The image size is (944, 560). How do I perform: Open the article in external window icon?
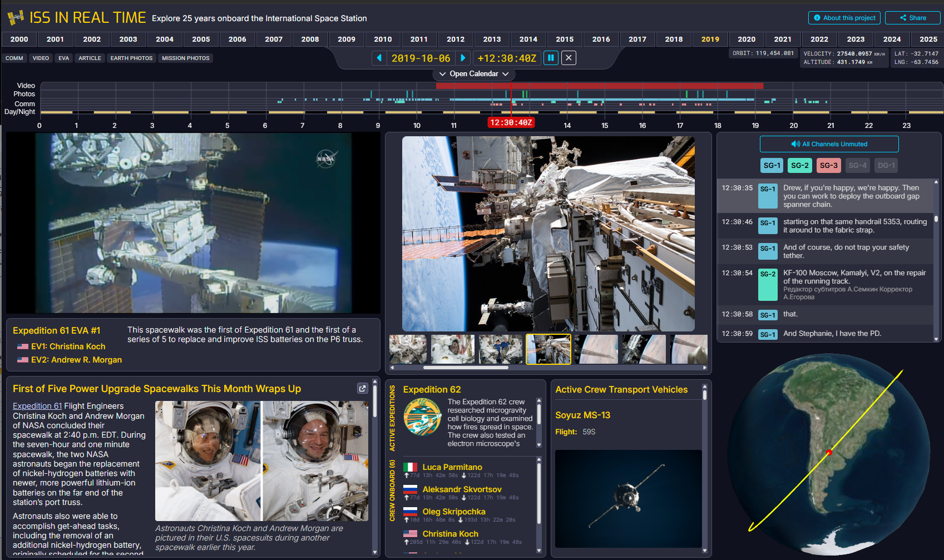[363, 388]
